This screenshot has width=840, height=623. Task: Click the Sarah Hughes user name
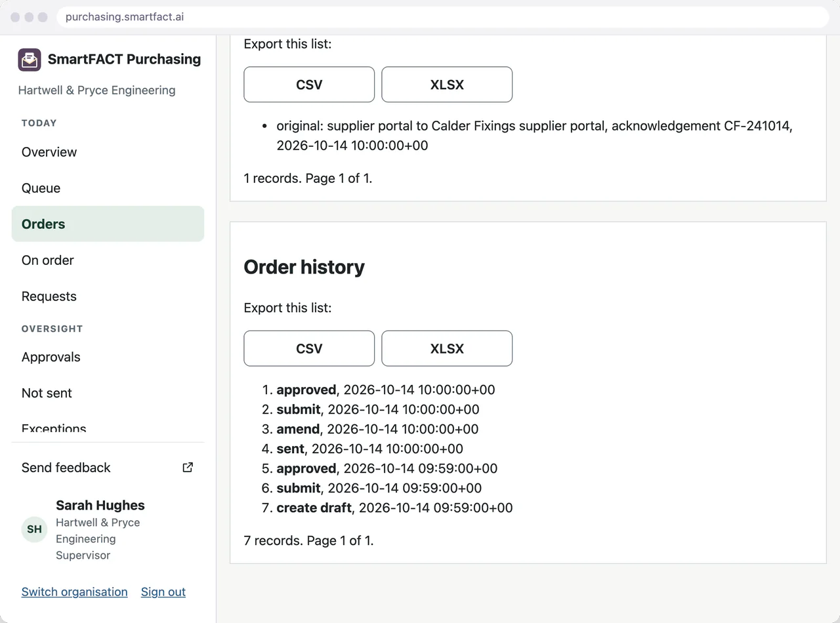[100, 505]
